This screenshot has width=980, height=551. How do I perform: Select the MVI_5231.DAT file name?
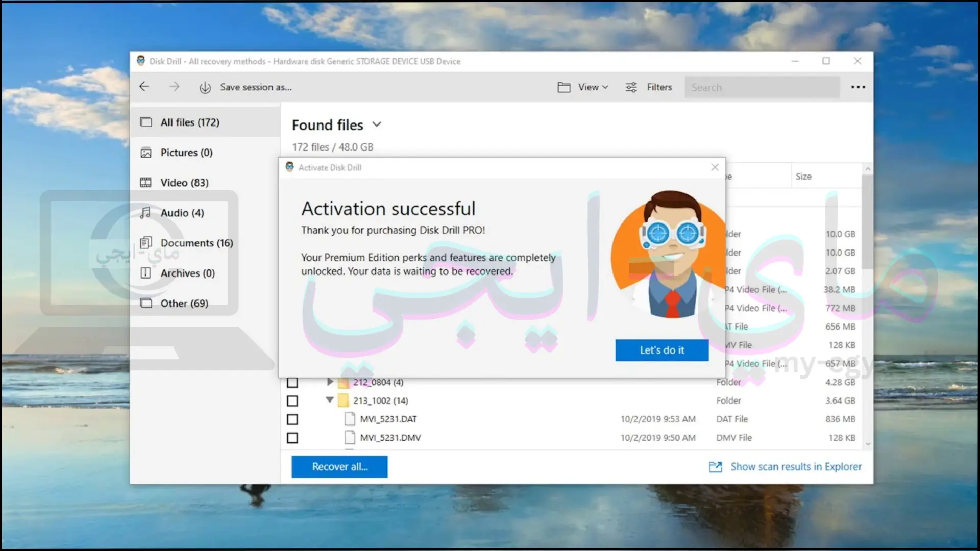click(x=388, y=419)
